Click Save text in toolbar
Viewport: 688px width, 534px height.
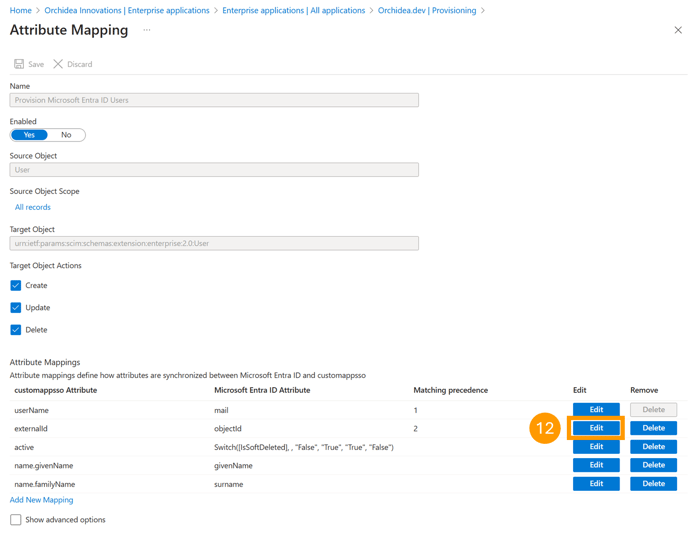click(x=36, y=65)
